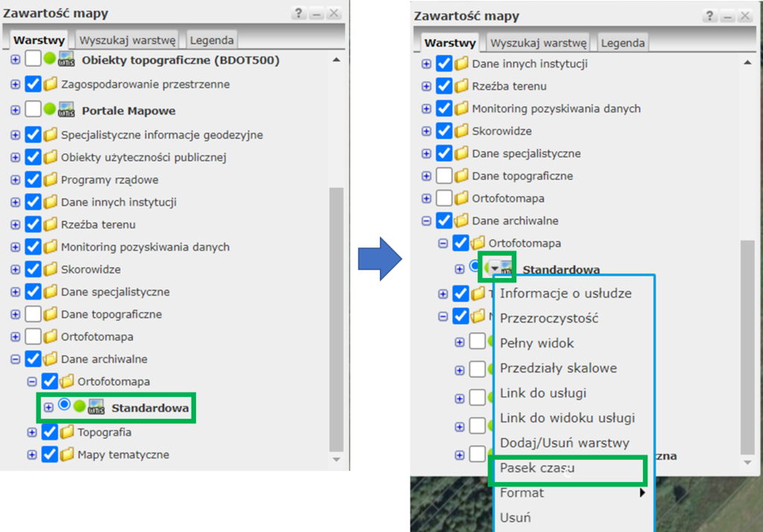
Task: Click folder icon of Skorowidze in right panel
Action: [461, 131]
